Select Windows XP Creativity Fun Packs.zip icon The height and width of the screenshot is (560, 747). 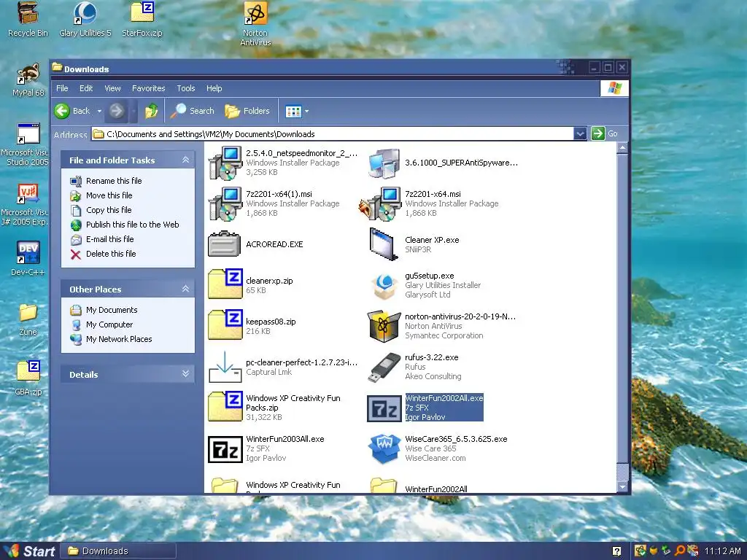(x=225, y=407)
